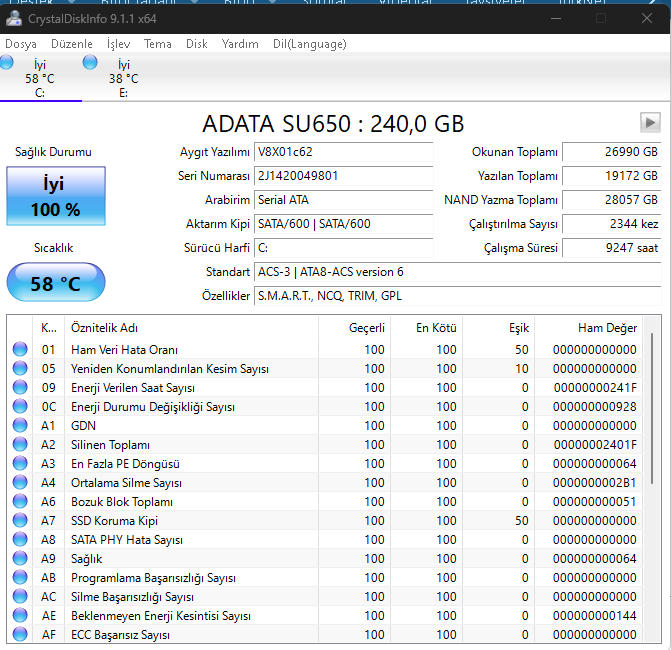Click the next disk arrow button
This screenshot has width=671, height=650.
[x=650, y=122]
